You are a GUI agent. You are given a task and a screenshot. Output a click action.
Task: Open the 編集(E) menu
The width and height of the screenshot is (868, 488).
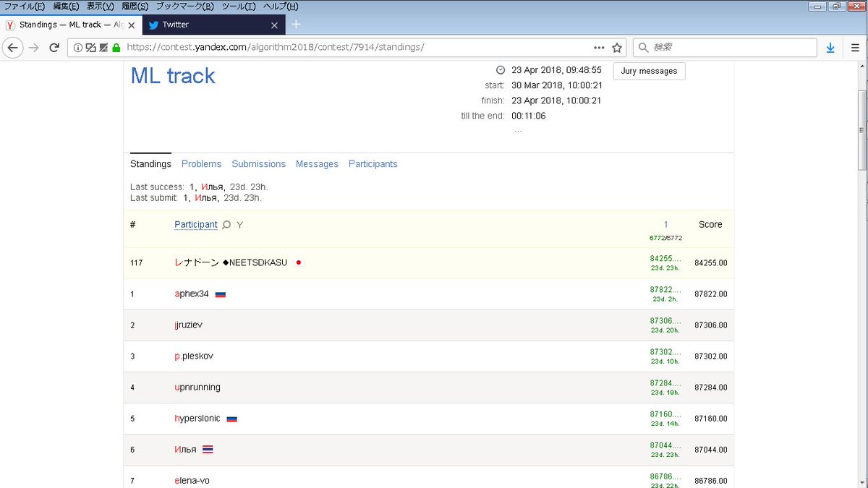(66, 6)
